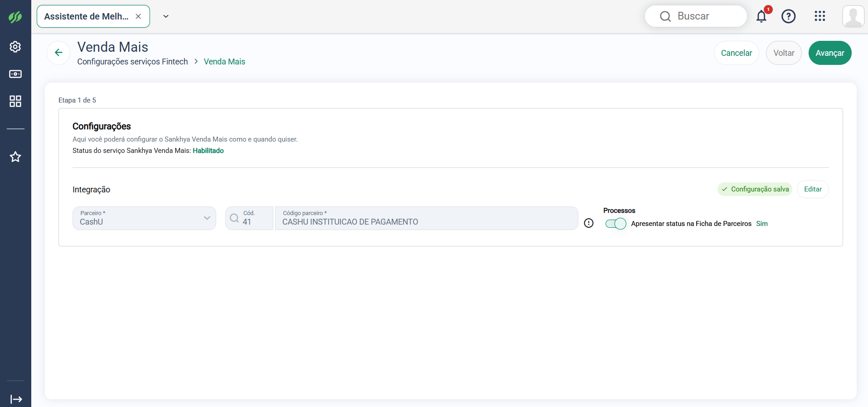Open help question mark icon
868x407 pixels.
click(x=789, y=16)
